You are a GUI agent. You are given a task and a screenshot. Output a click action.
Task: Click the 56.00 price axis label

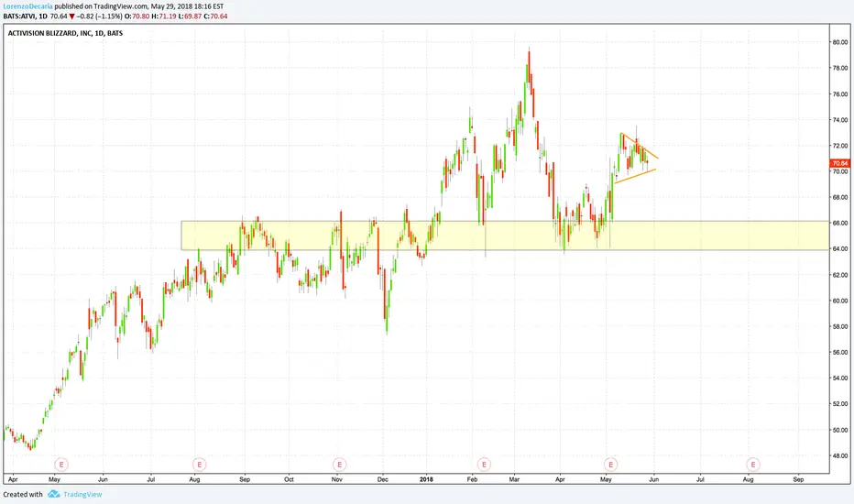tap(840, 353)
